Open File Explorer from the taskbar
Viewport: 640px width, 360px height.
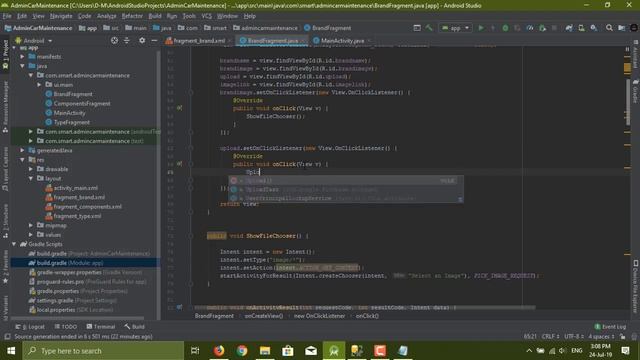[x=265, y=351]
